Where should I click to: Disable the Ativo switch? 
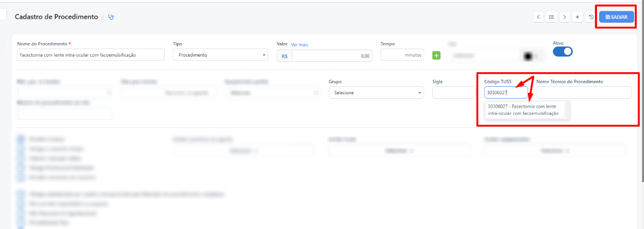562,52
